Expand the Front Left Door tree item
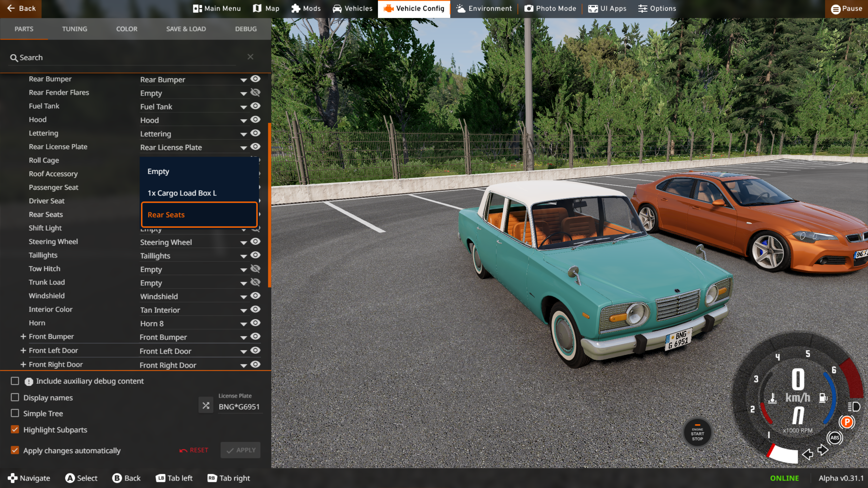 [x=23, y=350]
